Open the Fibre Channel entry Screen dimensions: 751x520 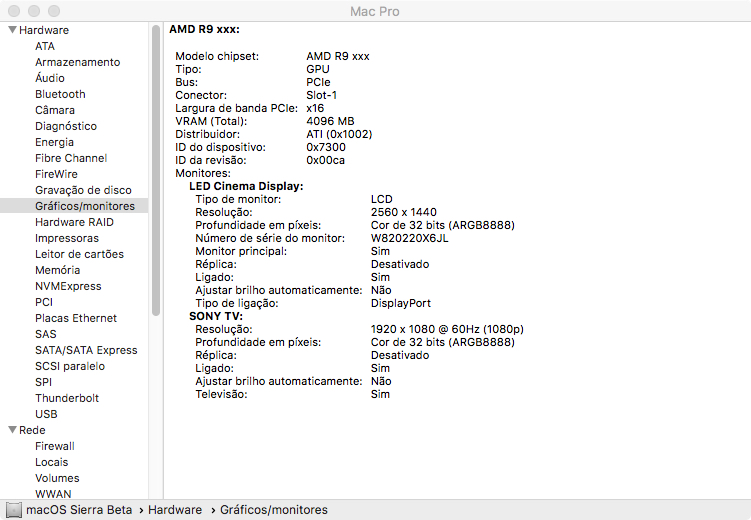[71, 158]
